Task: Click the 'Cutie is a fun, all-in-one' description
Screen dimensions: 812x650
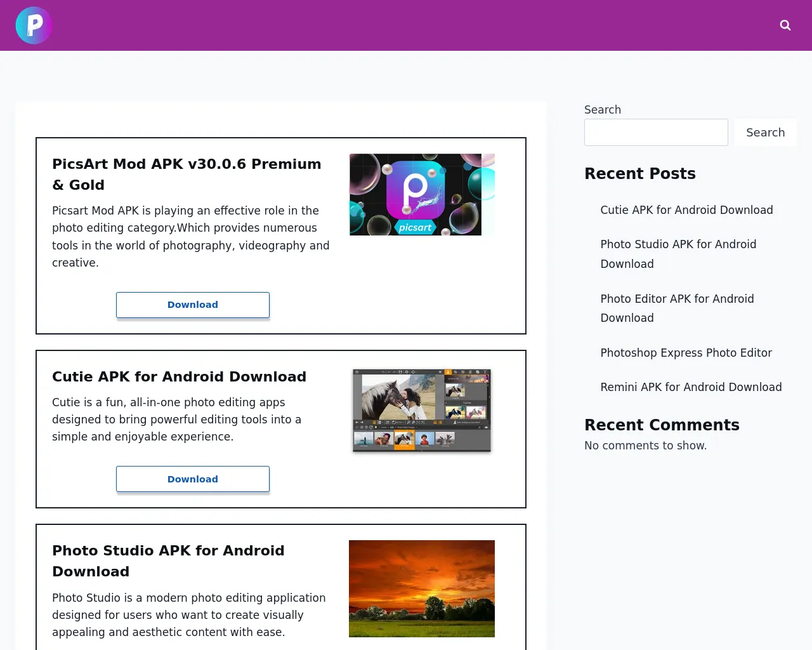Action: (x=176, y=420)
